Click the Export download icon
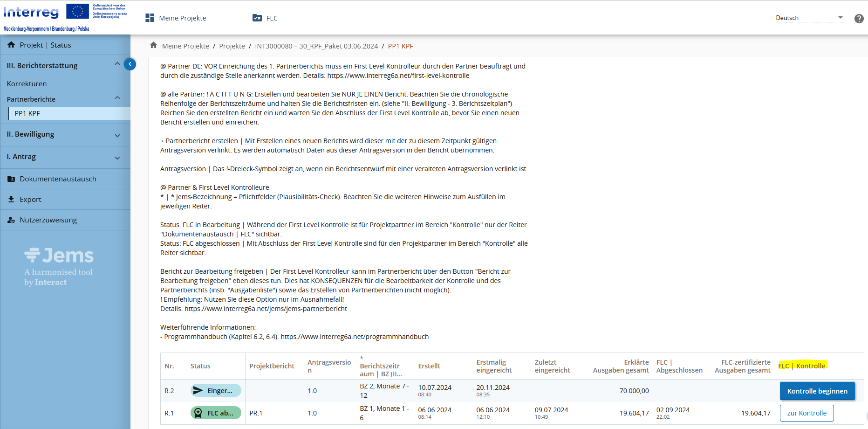The height and width of the screenshot is (429, 868). point(11,200)
